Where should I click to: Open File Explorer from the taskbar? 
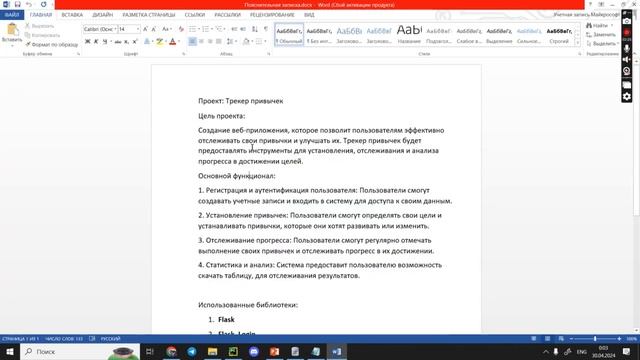[x=212, y=351]
